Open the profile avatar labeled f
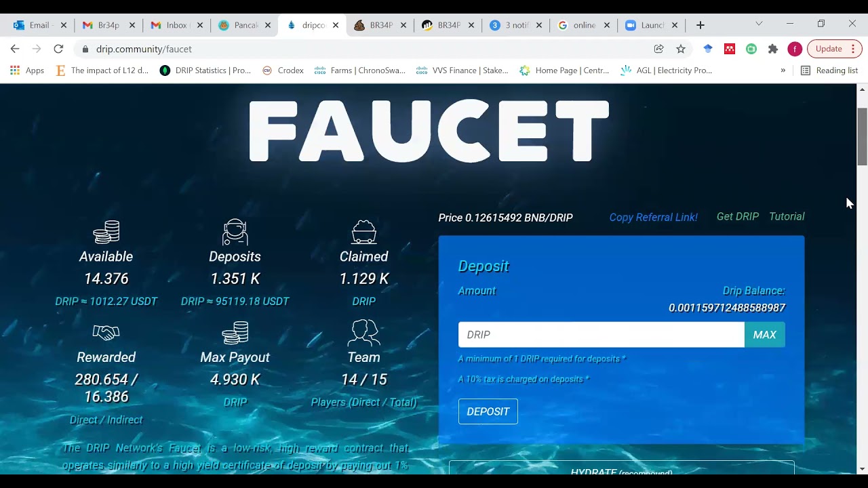The image size is (868, 488). (x=795, y=49)
